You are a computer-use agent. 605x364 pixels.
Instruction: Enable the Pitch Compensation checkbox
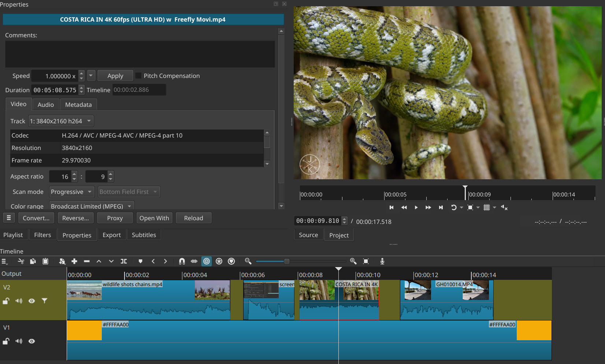pos(138,76)
